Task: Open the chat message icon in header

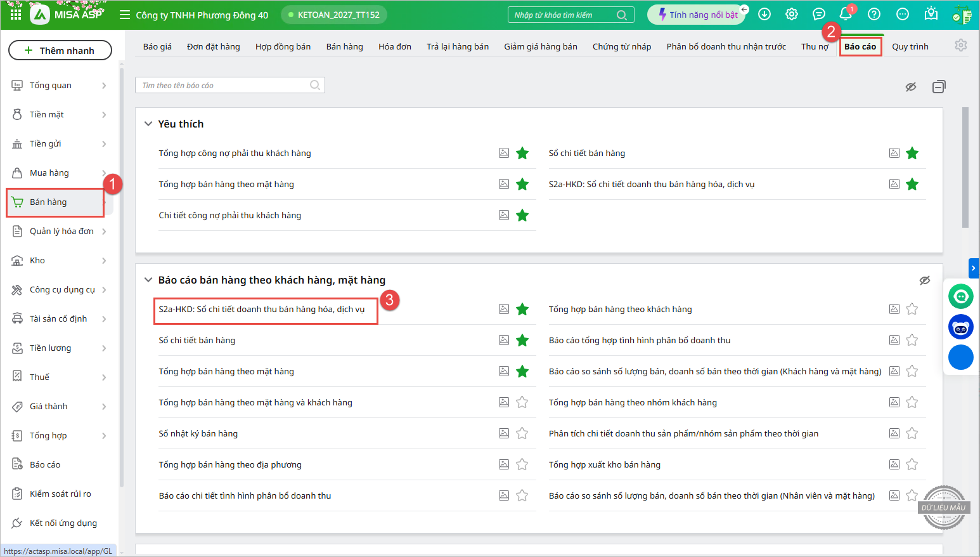Action: [819, 14]
